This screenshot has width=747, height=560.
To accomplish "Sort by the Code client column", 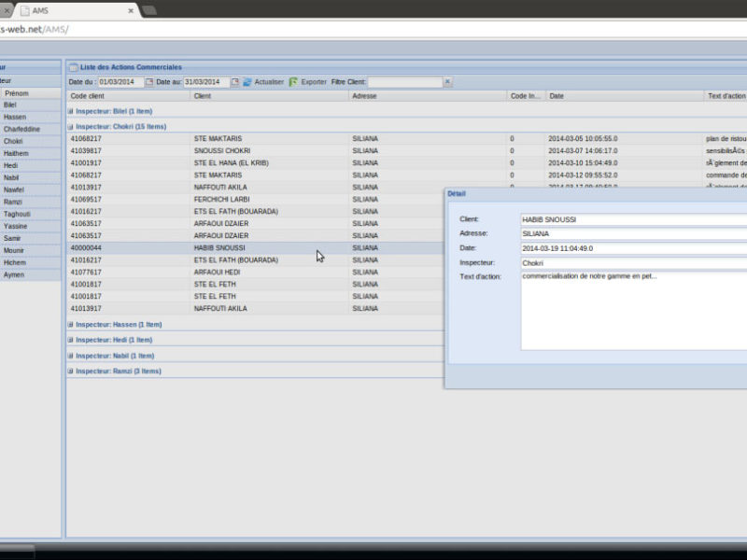I will coord(128,96).
